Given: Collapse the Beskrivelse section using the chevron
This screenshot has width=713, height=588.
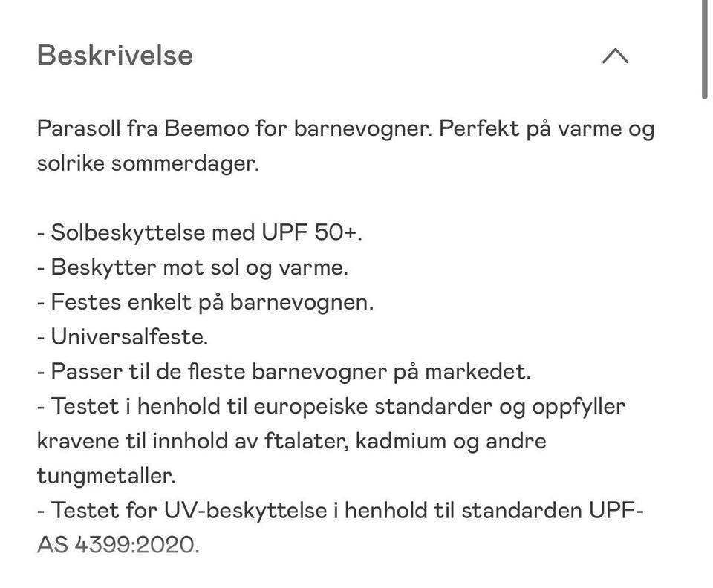Looking at the screenshot, I should click(615, 56).
